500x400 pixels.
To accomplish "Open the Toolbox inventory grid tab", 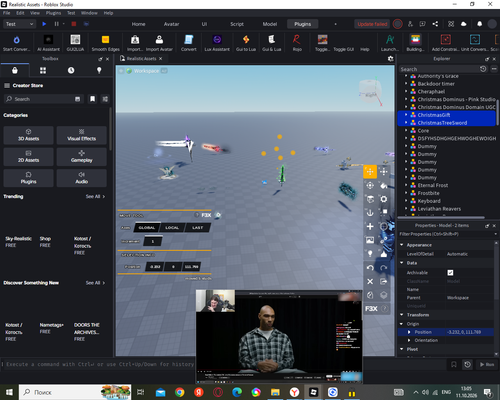I will coord(43,70).
